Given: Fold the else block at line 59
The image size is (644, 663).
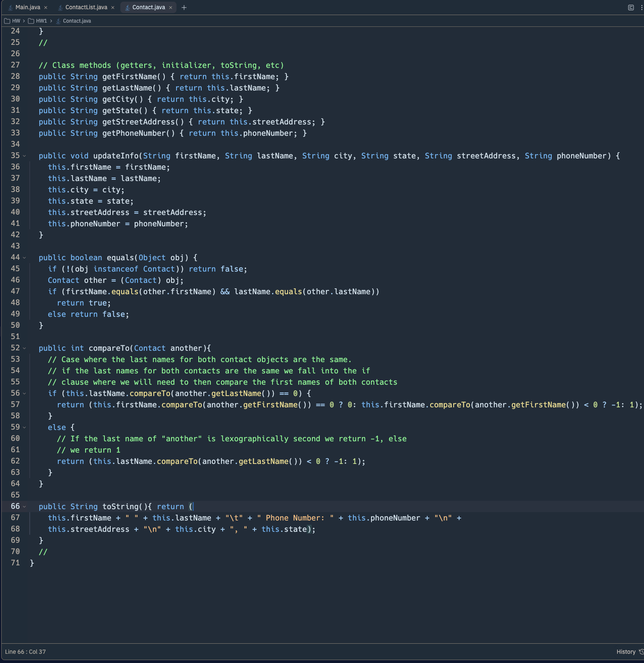Looking at the screenshot, I should coord(24,427).
